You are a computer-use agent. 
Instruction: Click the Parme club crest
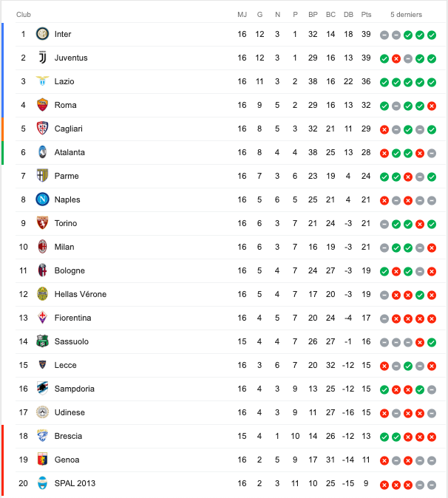[x=42, y=176]
